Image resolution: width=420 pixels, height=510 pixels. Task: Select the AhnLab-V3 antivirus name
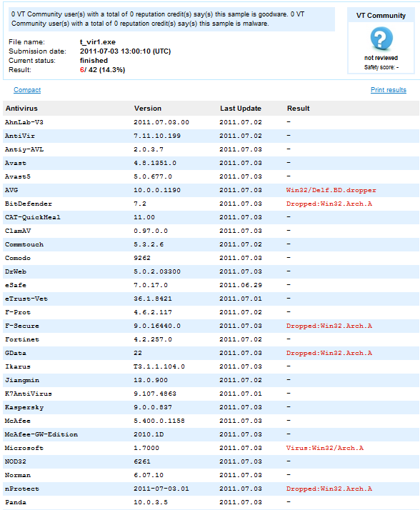24,122
